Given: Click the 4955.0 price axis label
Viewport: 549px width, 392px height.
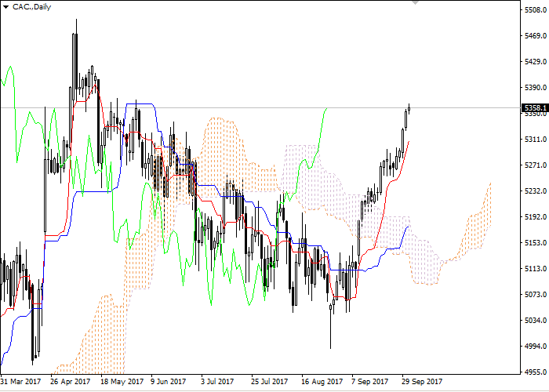Looking at the screenshot, I should [536, 372].
